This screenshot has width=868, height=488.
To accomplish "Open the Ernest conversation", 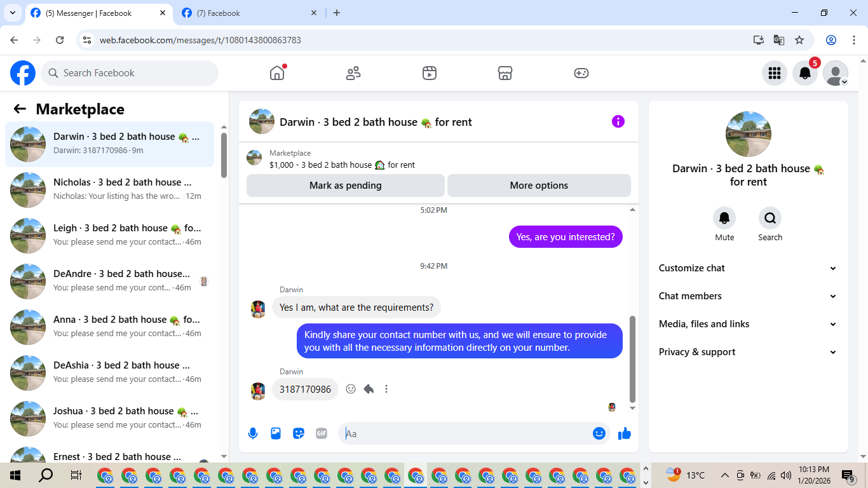I will pyautogui.click(x=109, y=453).
